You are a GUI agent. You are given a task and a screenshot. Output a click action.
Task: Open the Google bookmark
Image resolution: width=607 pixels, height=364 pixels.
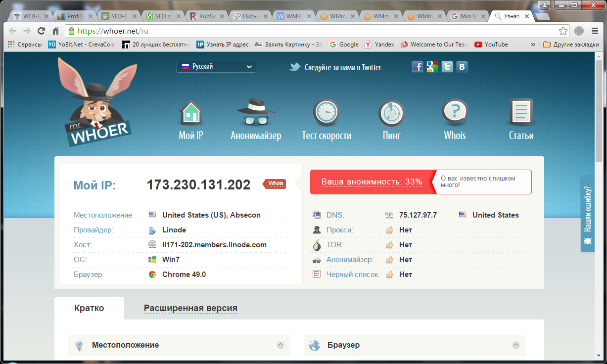click(344, 44)
